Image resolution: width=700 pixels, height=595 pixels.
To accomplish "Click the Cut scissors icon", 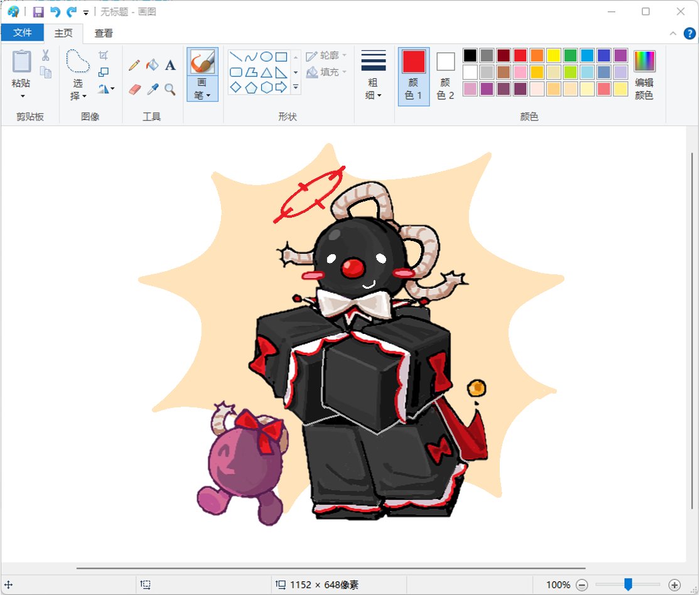I will pos(46,55).
